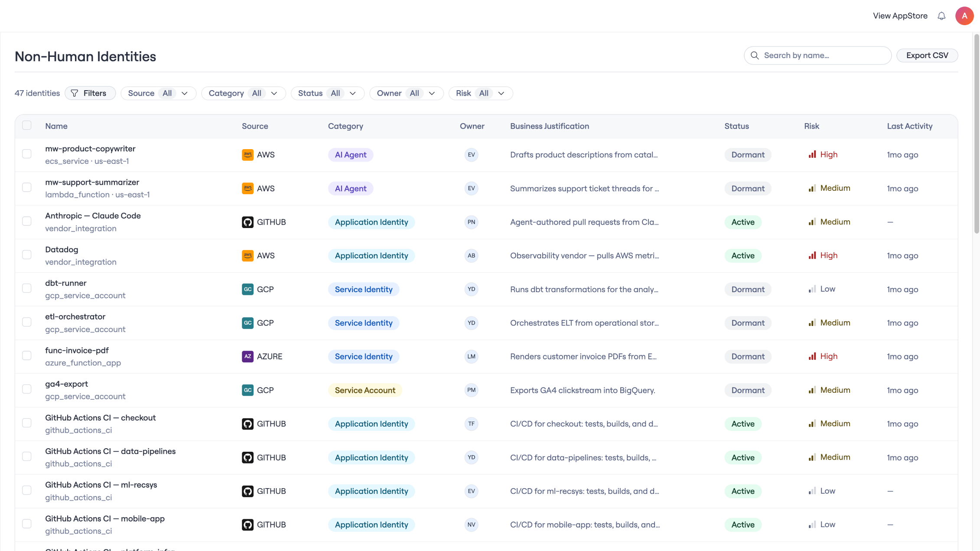Toggle the select-all checkbox in the table header
Viewport: 980px width, 551px height.
click(27, 125)
